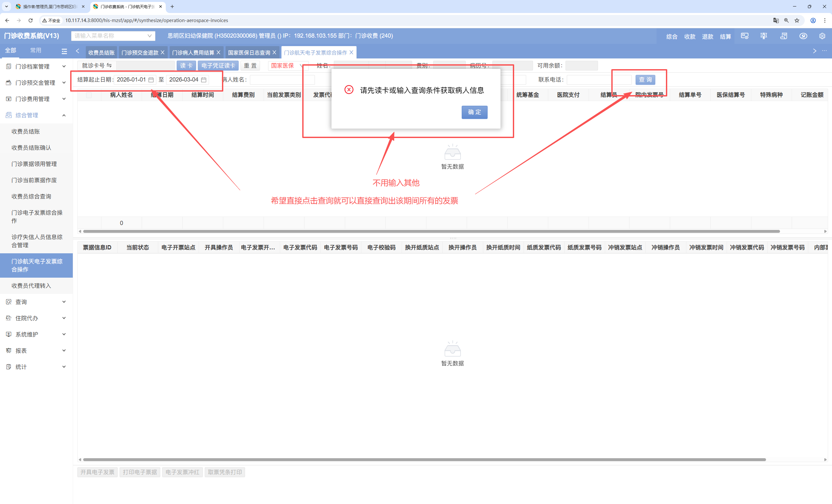Expand the 报表 menu section

[x=36, y=350]
